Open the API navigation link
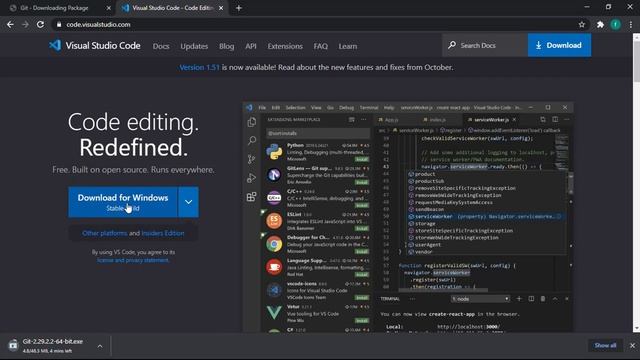Screen dimensions: 640x360 (251, 46)
